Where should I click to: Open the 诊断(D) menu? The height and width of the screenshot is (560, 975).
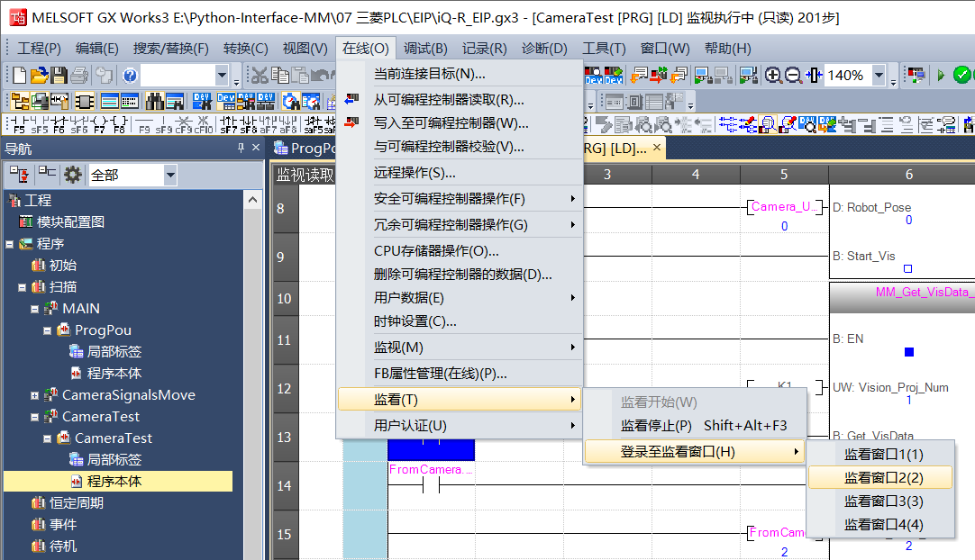[x=544, y=49]
